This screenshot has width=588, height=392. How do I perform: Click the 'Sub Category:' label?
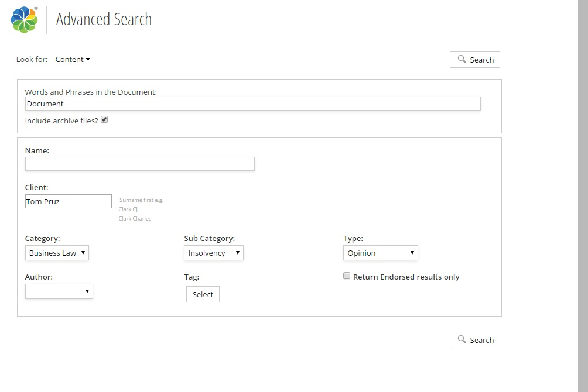(x=210, y=238)
